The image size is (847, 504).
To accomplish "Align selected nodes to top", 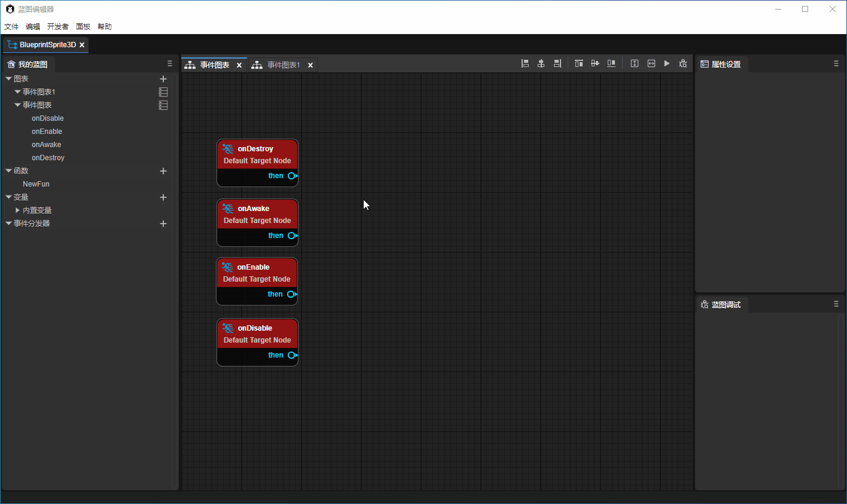I will (578, 63).
